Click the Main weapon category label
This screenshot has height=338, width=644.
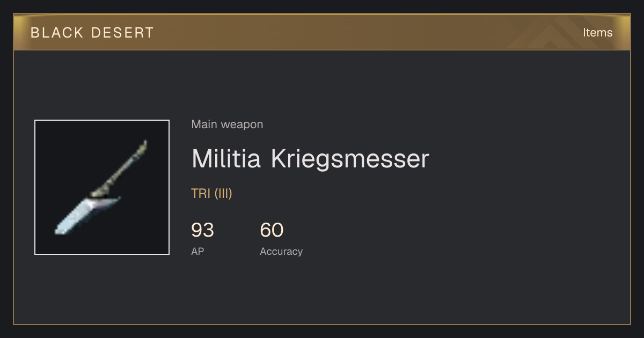[227, 124]
